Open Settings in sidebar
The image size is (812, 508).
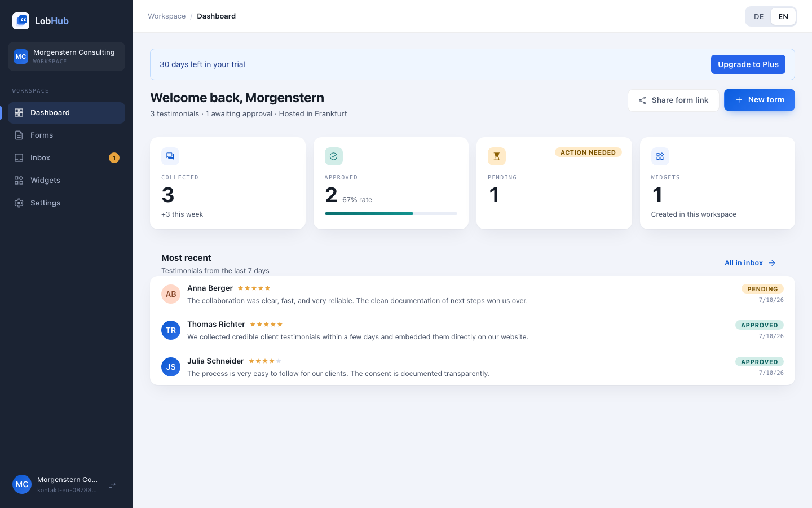(67, 203)
